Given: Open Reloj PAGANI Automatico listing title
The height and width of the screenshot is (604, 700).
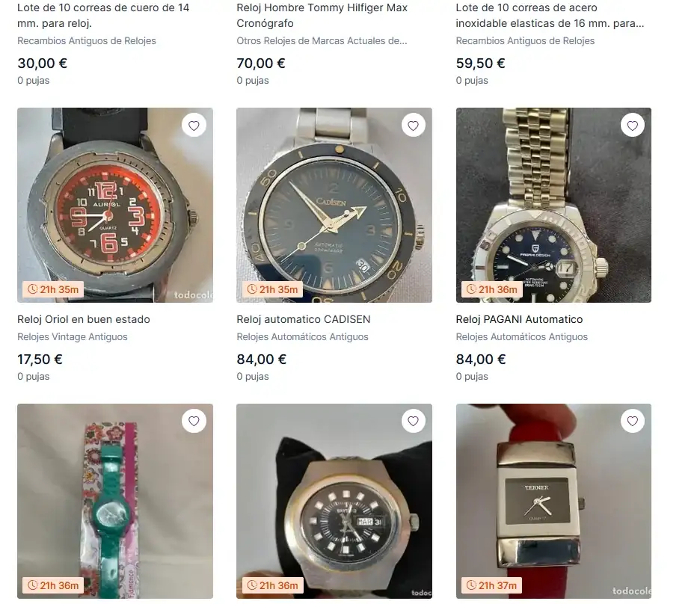Looking at the screenshot, I should 519,319.
